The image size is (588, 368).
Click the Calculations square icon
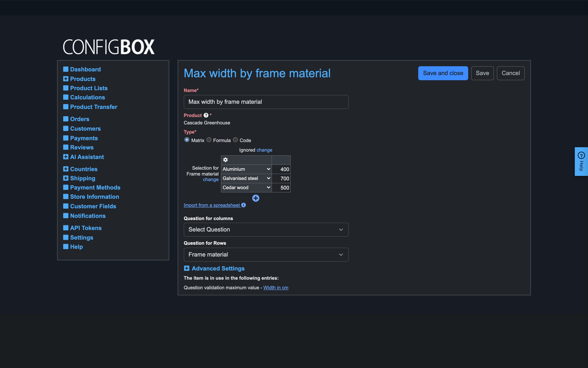(66, 97)
